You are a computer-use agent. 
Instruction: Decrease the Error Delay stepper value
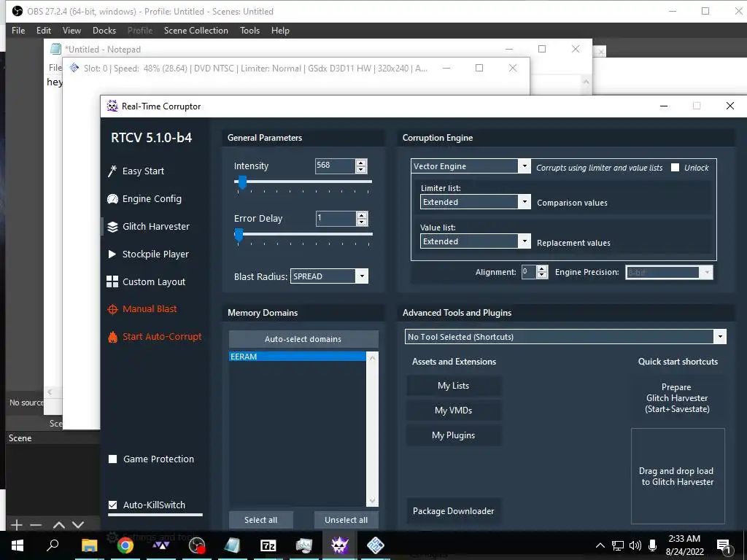(362, 222)
